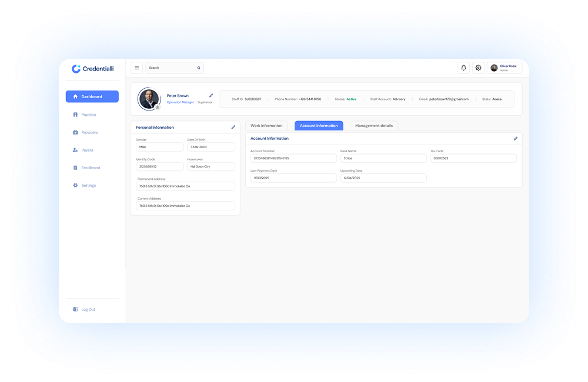Select the Account Information tab
This screenshot has width=588, height=382.
coord(319,126)
